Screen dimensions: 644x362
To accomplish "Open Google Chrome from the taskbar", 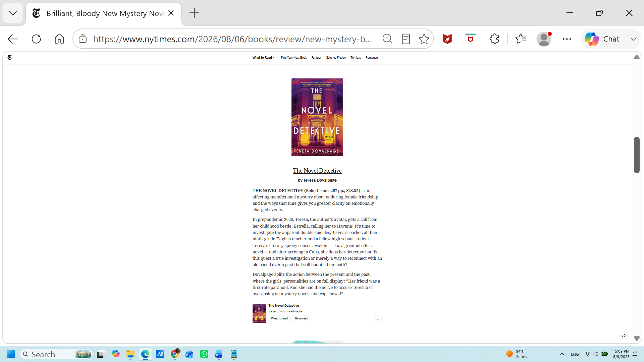I will 175,354.
